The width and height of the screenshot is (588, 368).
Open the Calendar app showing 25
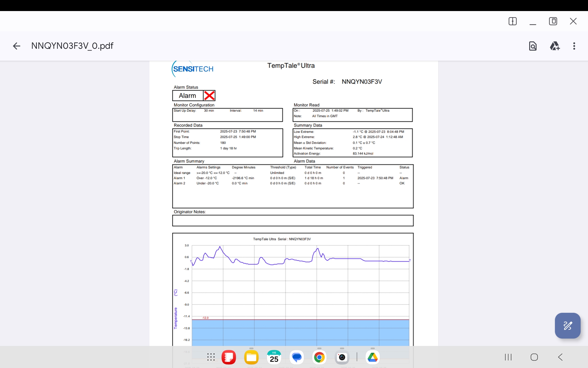click(274, 357)
